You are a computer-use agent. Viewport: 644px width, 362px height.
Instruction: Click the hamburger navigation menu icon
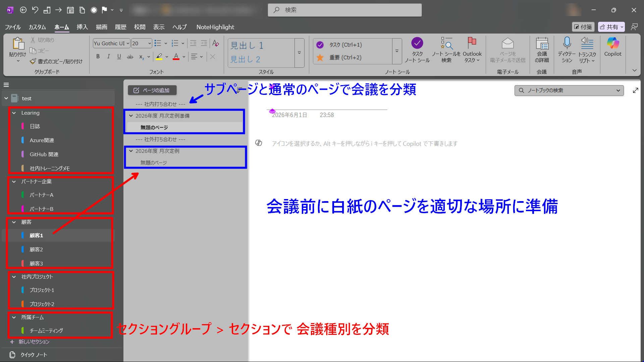(x=6, y=85)
